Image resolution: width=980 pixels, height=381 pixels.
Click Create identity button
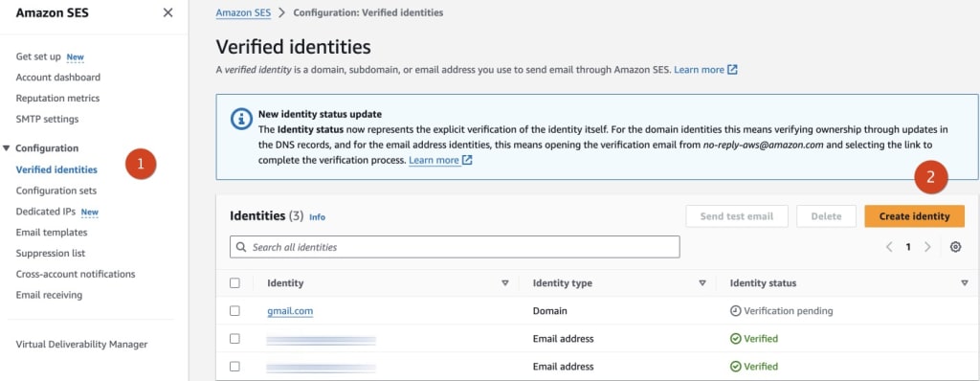[914, 216]
